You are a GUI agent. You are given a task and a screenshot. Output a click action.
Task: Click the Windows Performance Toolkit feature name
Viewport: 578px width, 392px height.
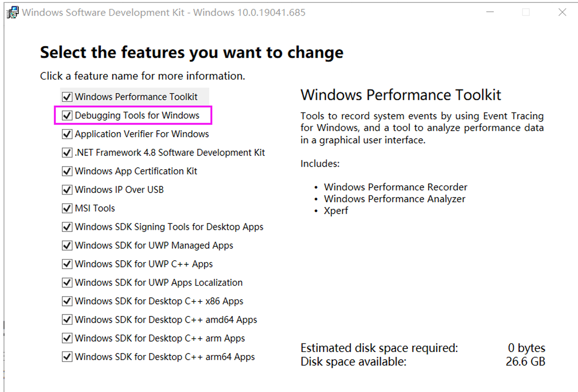coord(136,97)
